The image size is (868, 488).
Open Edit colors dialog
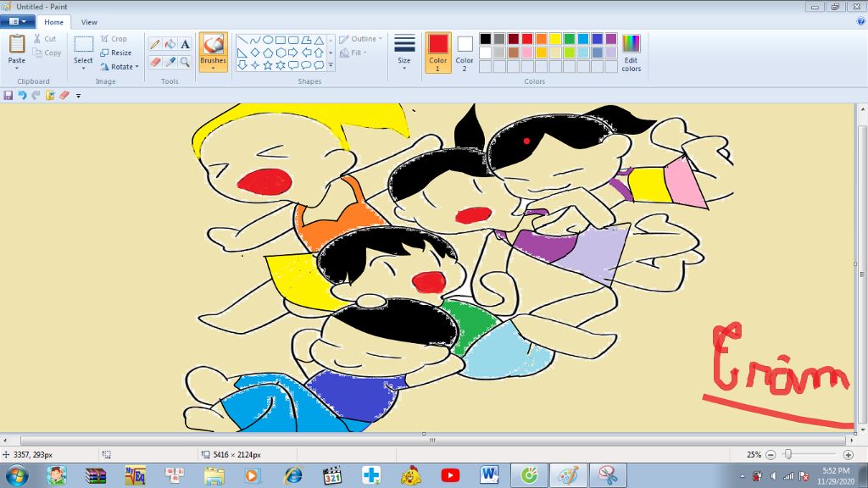pyautogui.click(x=631, y=53)
